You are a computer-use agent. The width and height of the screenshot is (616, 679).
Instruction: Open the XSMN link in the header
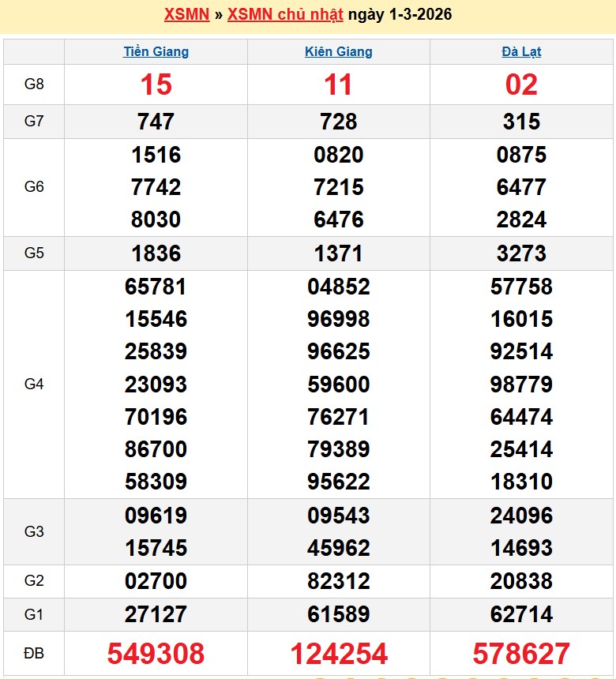click(x=186, y=15)
